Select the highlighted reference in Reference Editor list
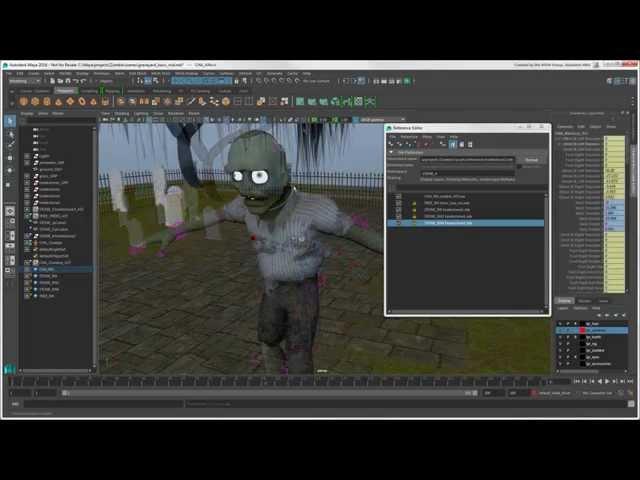 pyautogui.click(x=466, y=223)
